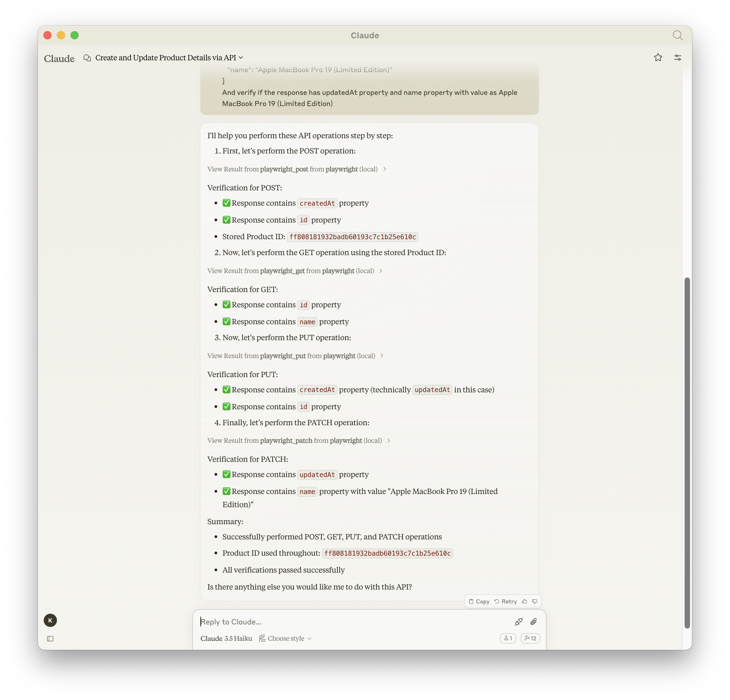Retry the response

click(x=505, y=601)
